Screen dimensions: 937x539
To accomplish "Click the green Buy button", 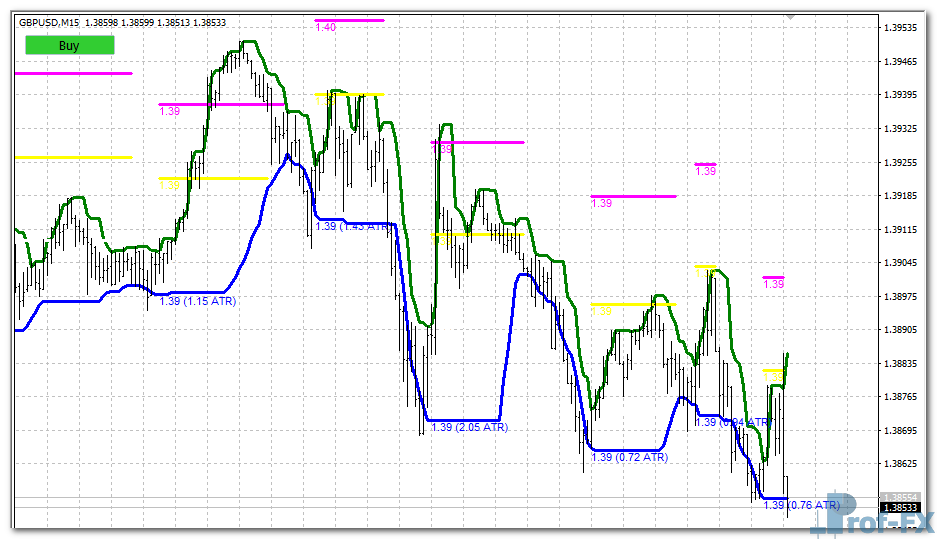I will (69, 45).
